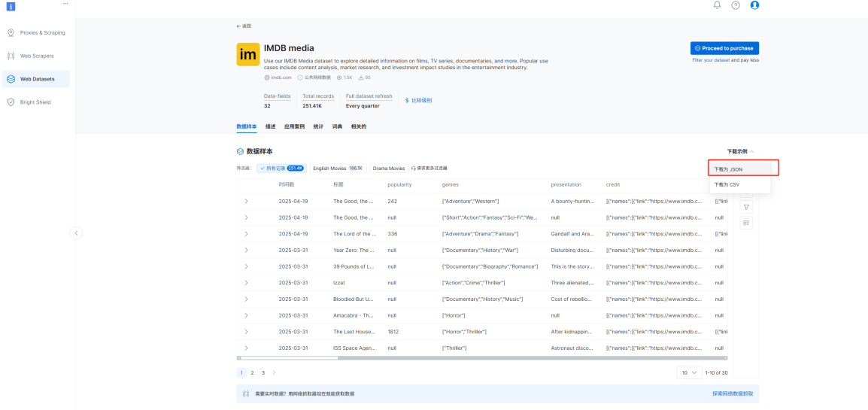Click the ["Horror","Thriller"] genres cell
This screenshot has height=410, width=868.
pyautogui.click(x=464, y=332)
